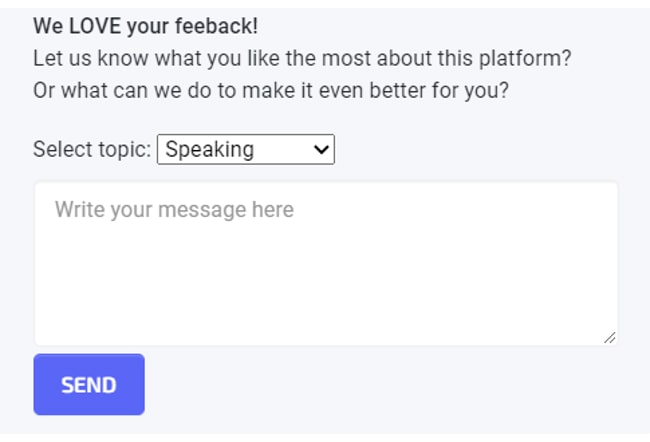
Task: Click the dropdown chevron arrow beside Speaking
Action: tap(321, 150)
